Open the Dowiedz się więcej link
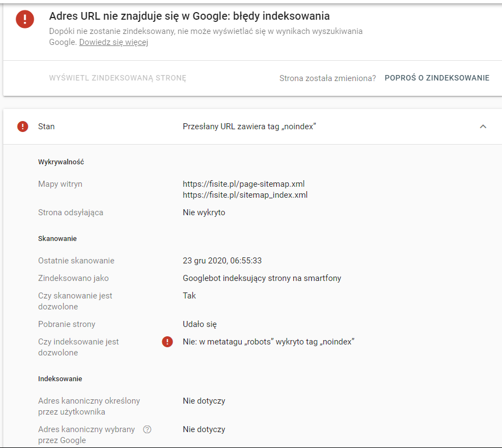The width and height of the screenshot is (502, 448). 113,42
